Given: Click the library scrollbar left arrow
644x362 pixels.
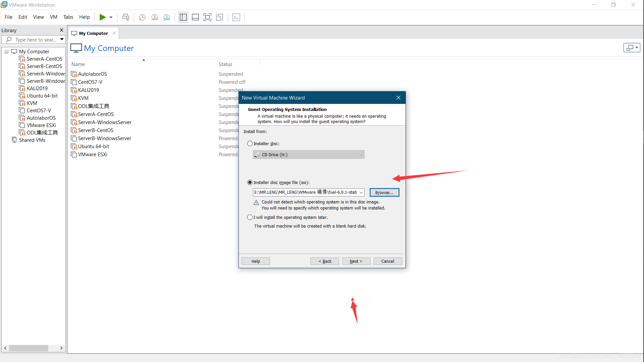Looking at the screenshot, I should point(5,348).
